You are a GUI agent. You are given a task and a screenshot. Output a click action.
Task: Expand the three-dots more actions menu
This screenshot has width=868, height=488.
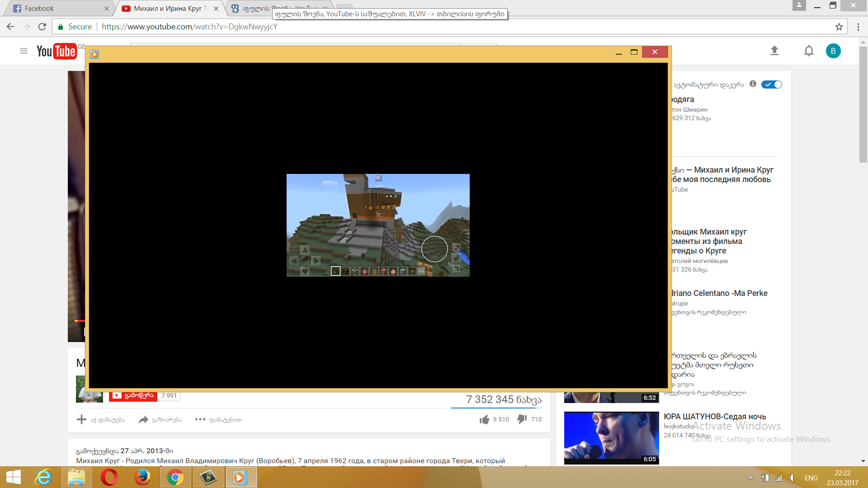coord(200,419)
